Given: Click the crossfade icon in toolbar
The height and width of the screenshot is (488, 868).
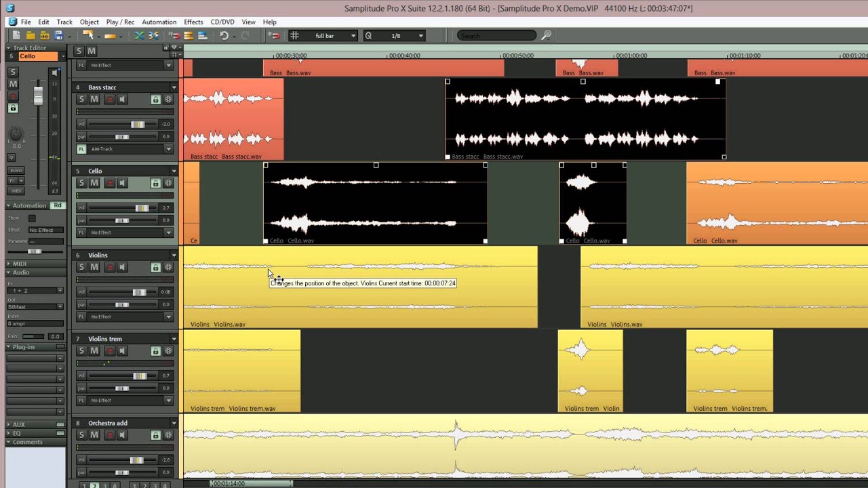Looking at the screenshot, I should pos(140,36).
